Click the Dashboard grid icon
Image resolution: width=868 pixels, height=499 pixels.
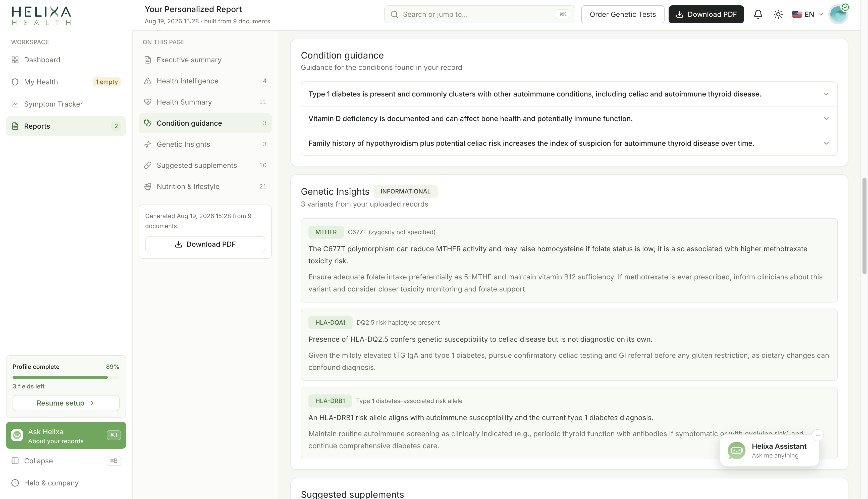point(15,60)
